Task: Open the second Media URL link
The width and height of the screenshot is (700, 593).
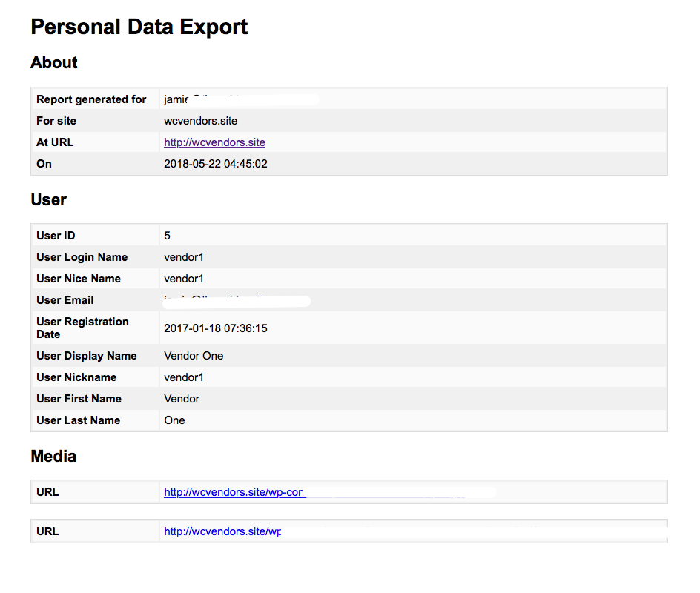Action: click(x=222, y=531)
